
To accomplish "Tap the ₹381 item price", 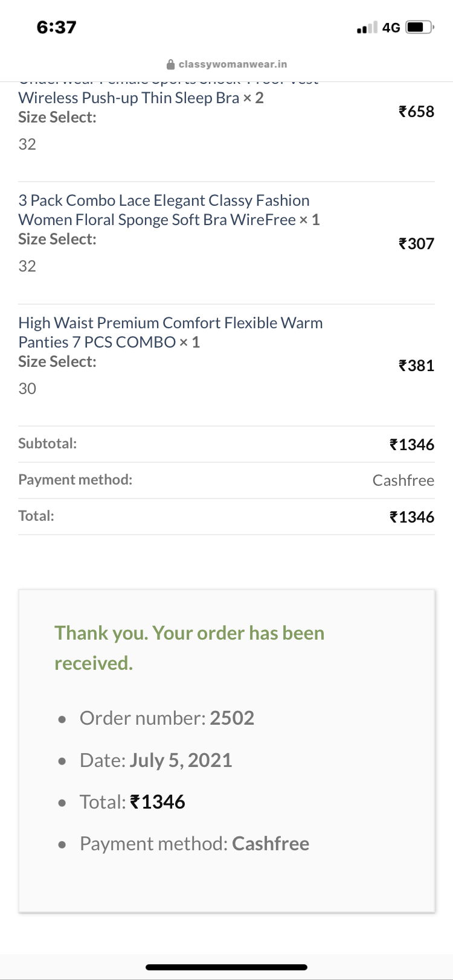I will [x=416, y=366].
